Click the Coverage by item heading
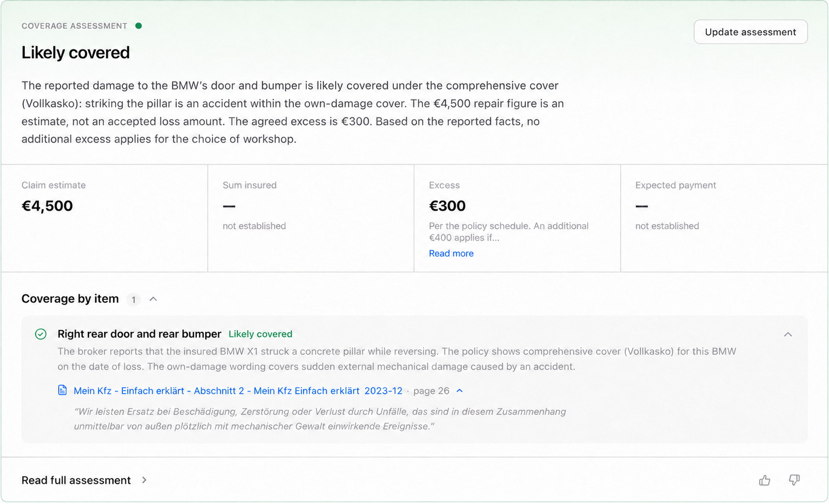This screenshot has width=829, height=504. [70, 299]
